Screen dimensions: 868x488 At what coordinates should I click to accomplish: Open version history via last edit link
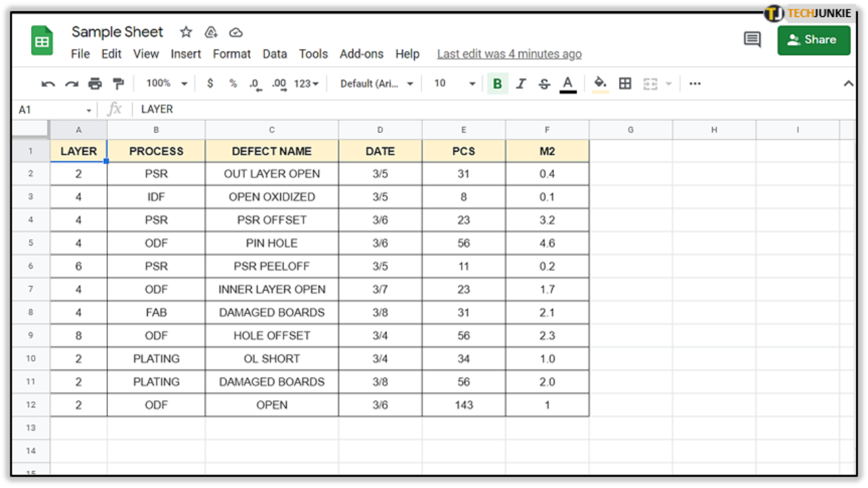coord(509,54)
